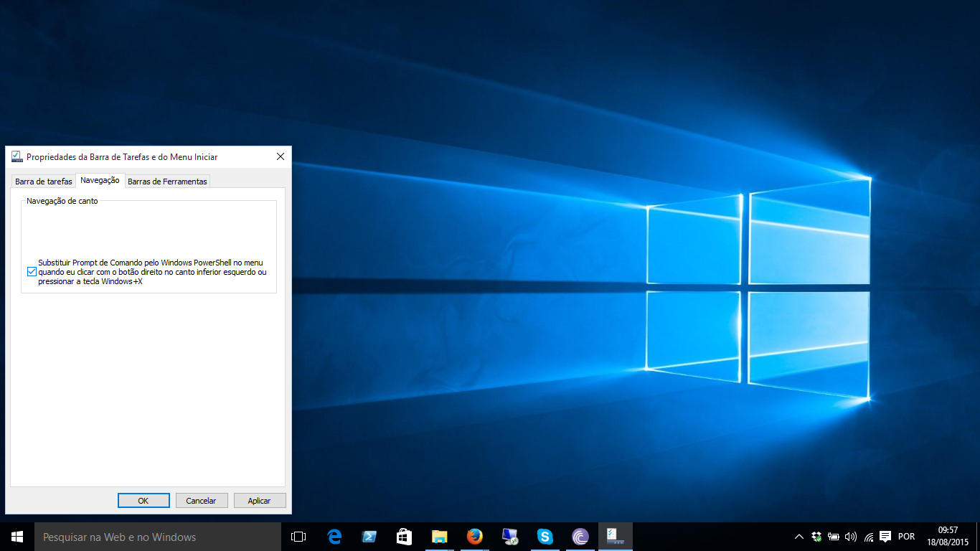This screenshot has width=980, height=551.
Task: Click the Cancelar button
Action: [201, 501]
